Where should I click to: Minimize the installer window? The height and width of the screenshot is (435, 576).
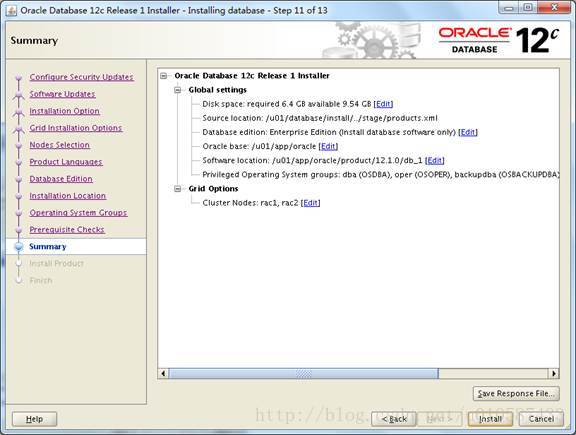509,8
